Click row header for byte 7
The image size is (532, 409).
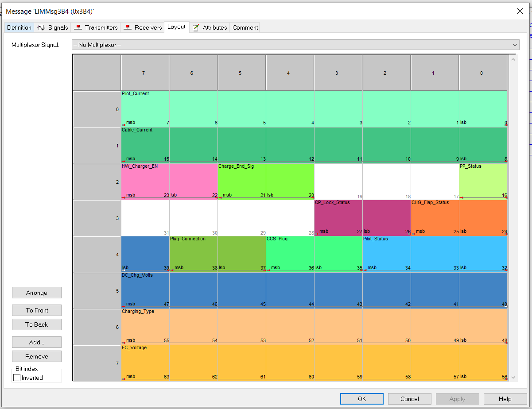tap(97, 363)
